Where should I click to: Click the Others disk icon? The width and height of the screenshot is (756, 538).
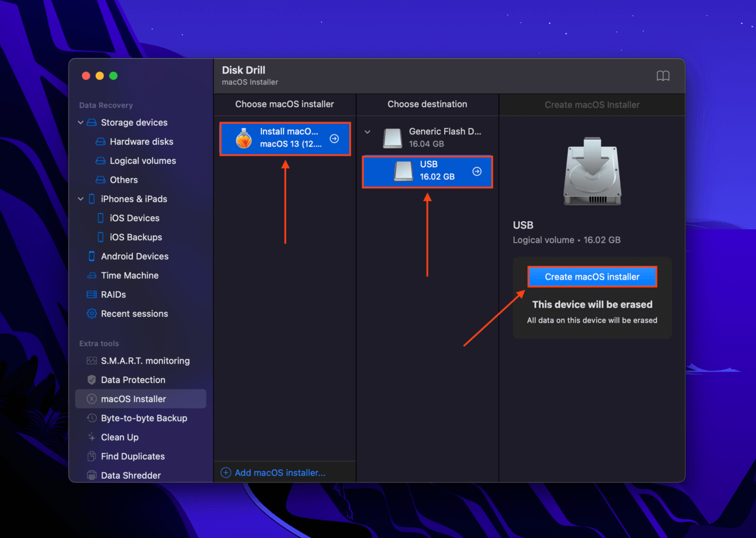click(100, 180)
